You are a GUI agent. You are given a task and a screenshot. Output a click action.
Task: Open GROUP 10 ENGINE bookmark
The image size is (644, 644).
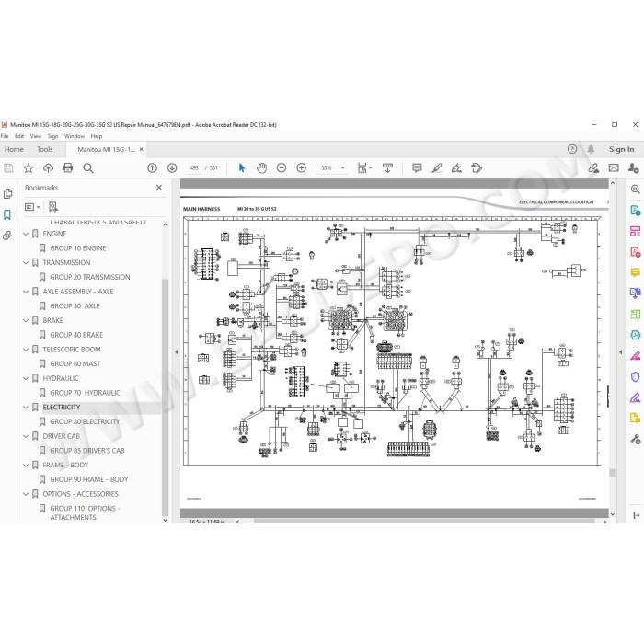tap(78, 248)
